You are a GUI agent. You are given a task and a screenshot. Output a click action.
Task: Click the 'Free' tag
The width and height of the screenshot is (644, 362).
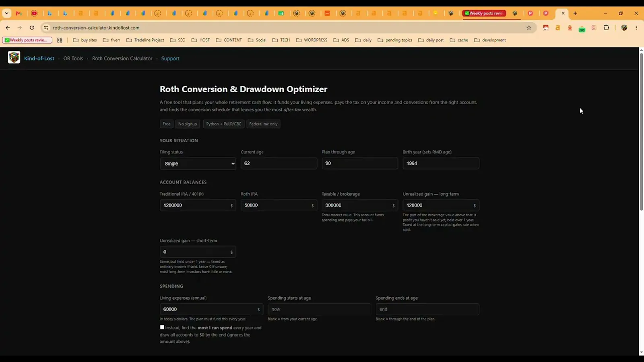(166, 124)
